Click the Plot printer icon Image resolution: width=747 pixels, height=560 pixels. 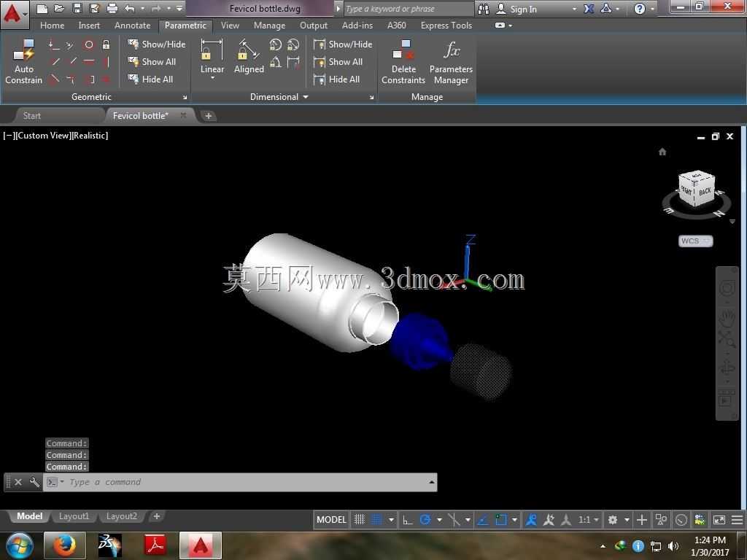coord(112,8)
